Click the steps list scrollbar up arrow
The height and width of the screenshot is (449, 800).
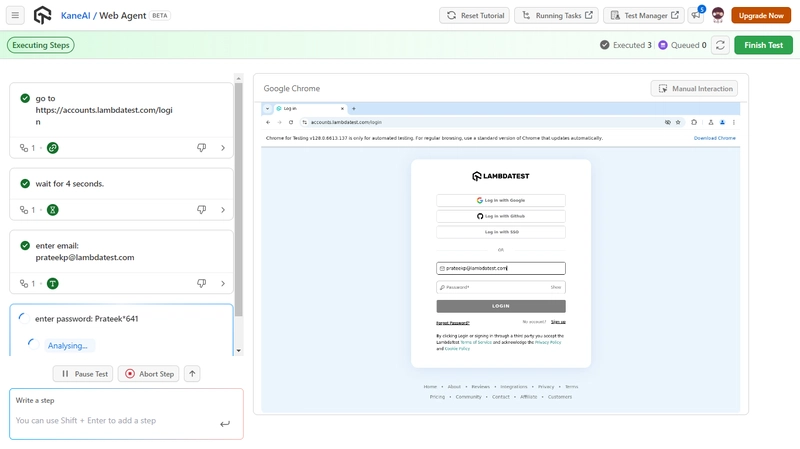click(238, 79)
